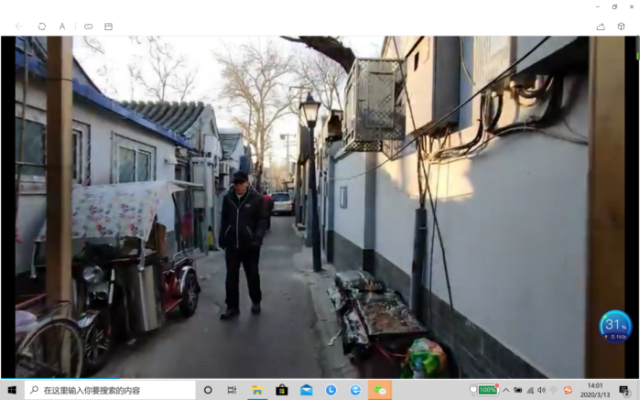Image resolution: width=640 pixels, height=400 pixels.
Task: Click the circular icon right of share
Action: (621, 26)
